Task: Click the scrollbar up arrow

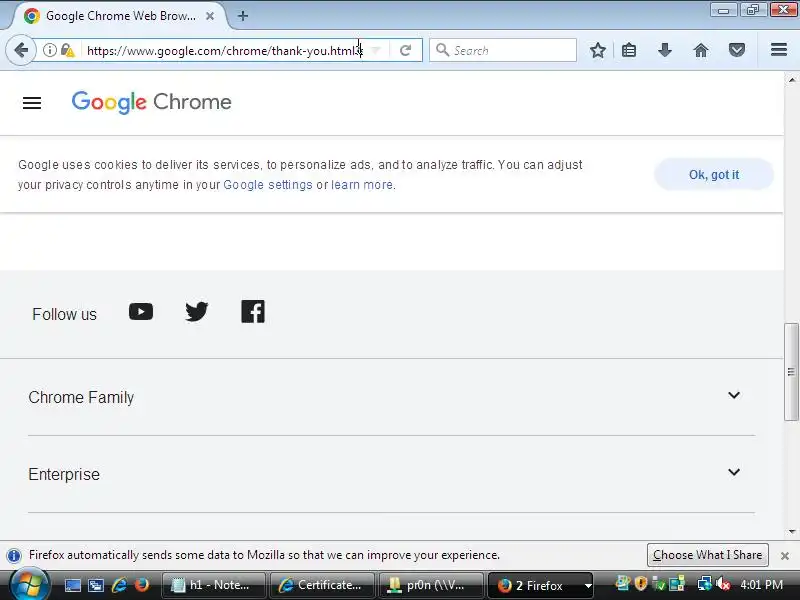Action: [792, 80]
